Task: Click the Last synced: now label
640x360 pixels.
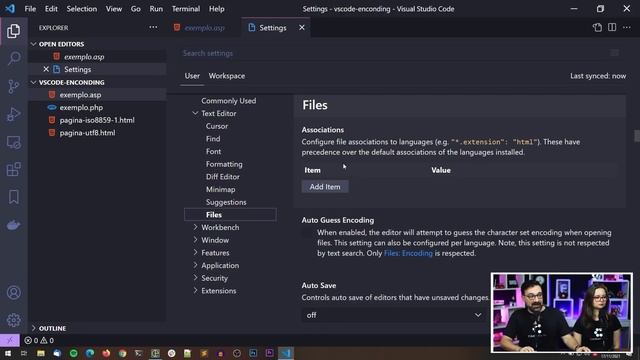Action: [598, 76]
